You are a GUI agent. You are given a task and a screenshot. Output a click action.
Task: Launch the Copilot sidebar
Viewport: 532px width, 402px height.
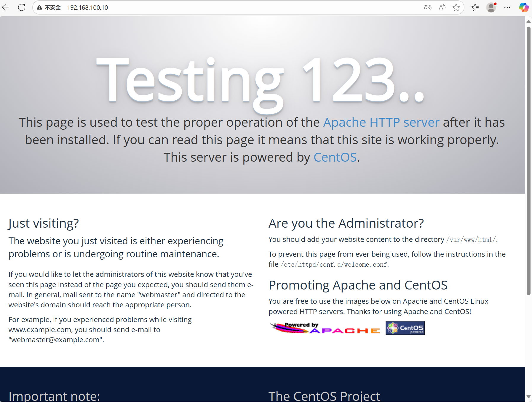click(x=524, y=7)
